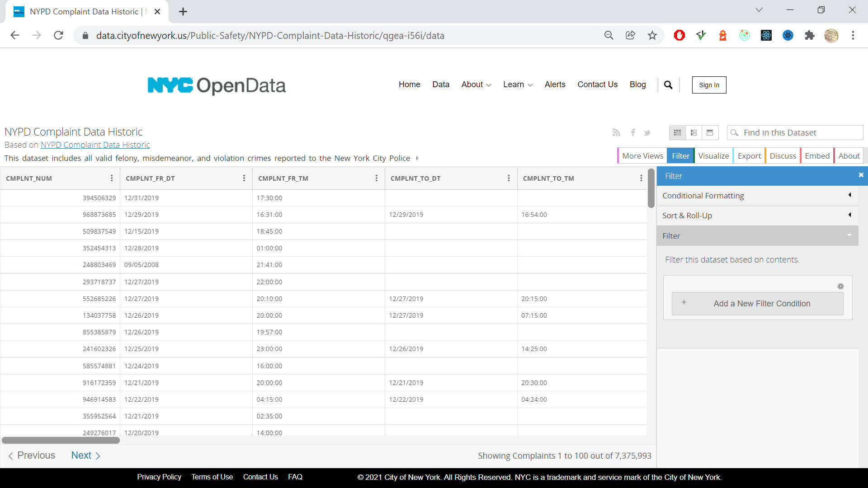Open Alerts page
Screen dimensions: 868x488
pyautogui.click(x=555, y=84)
